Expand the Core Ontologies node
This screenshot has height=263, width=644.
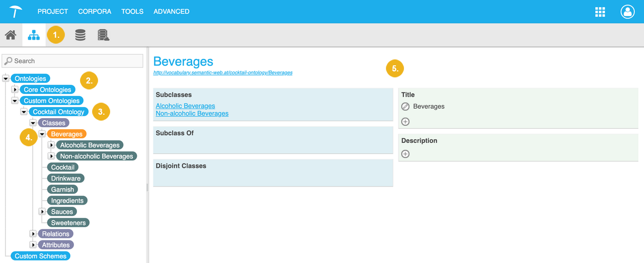tap(15, 90)
